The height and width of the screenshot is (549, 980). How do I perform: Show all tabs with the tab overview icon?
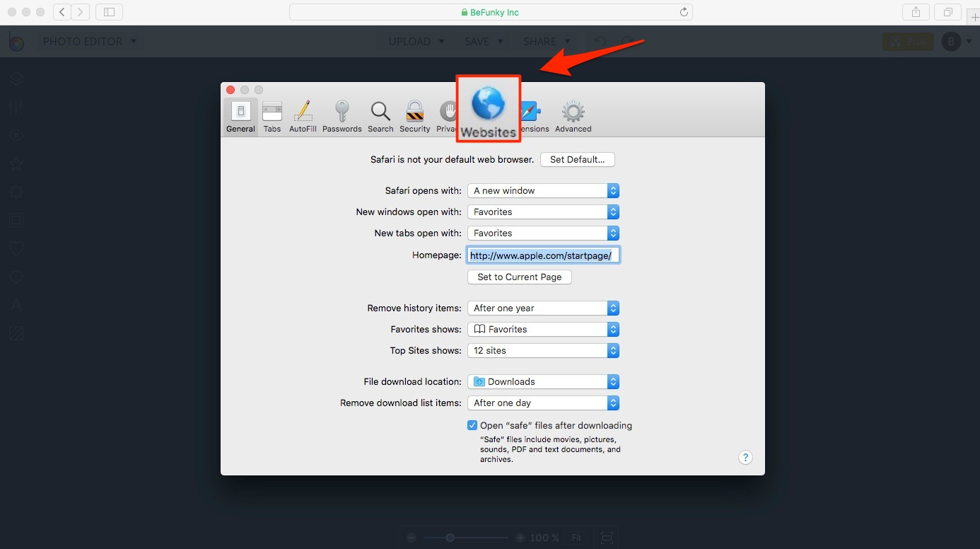point(947,12)
